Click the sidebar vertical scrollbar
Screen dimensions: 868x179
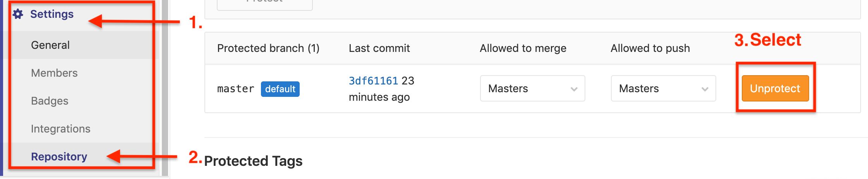click(165, 89)
